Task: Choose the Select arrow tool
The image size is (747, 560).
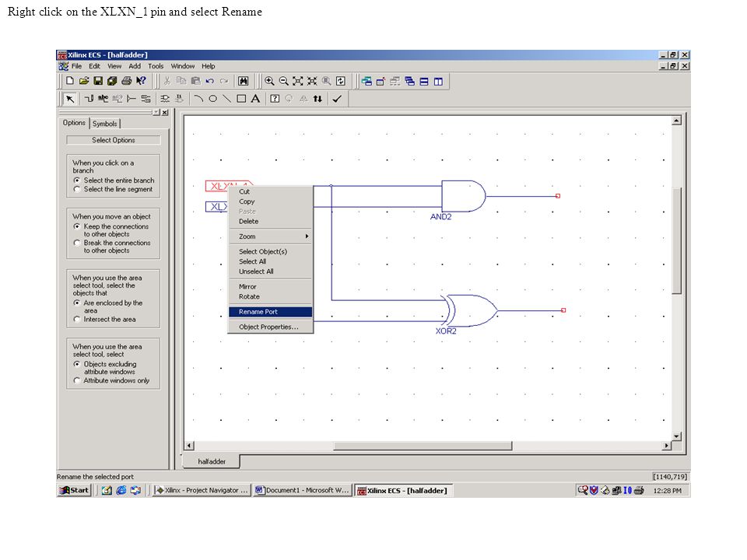Action: click(x=70, y=99)
